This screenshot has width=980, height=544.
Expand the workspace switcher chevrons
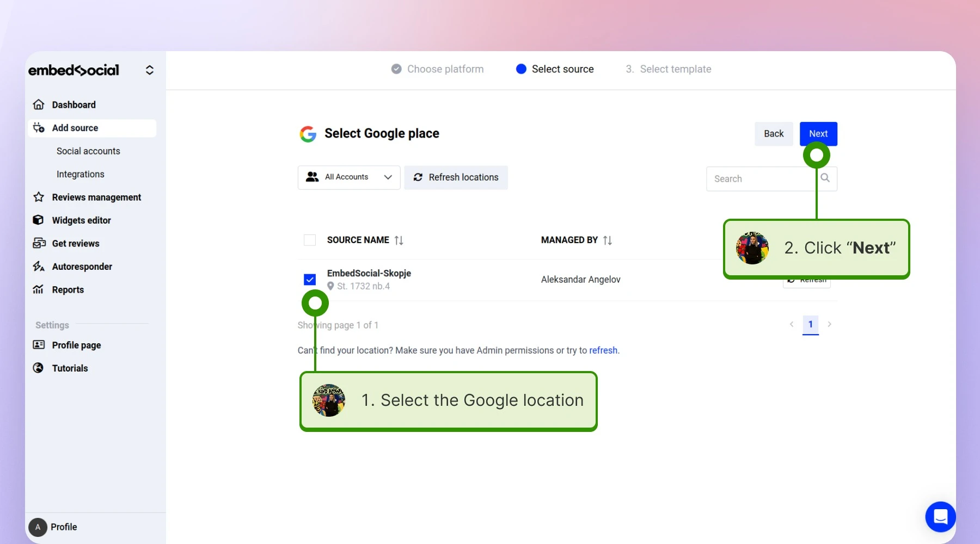(150, 70)
